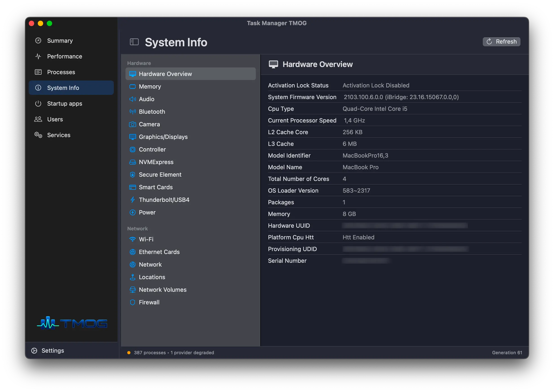Click the Performance waveform icon

[38, 56]
